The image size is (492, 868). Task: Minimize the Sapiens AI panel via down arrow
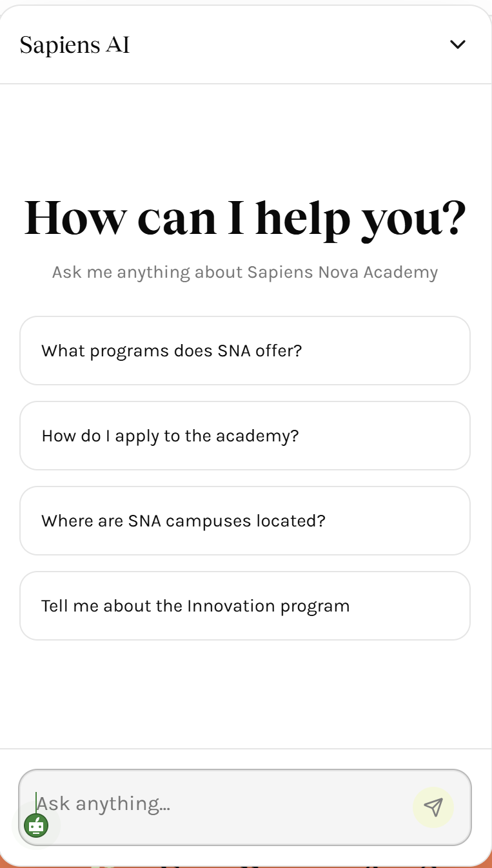pyautogui.click(x=457, y=44)
